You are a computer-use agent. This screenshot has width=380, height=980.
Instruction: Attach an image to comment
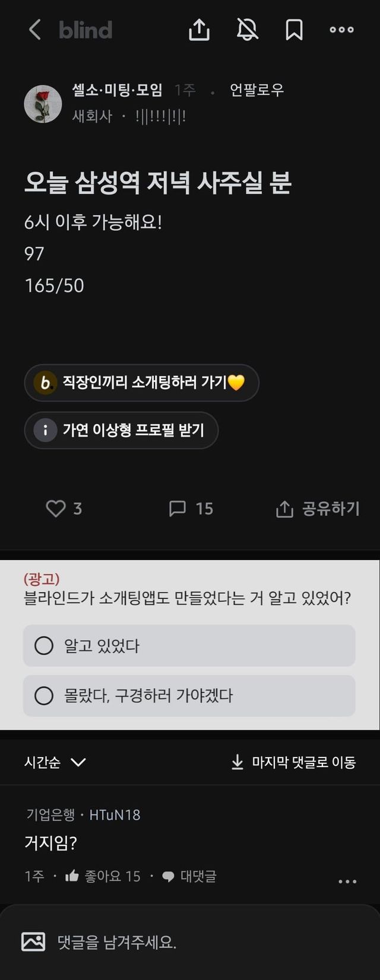tap(33, 942)
